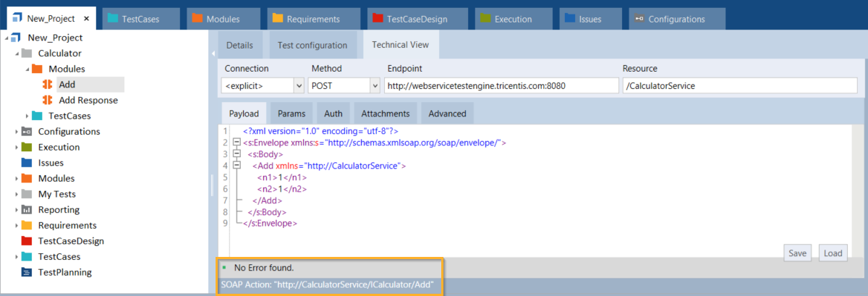Click the Add module icon in tree
Image resolution: width=868 pixels, height=296 pixels.
(x=48, y=85)
